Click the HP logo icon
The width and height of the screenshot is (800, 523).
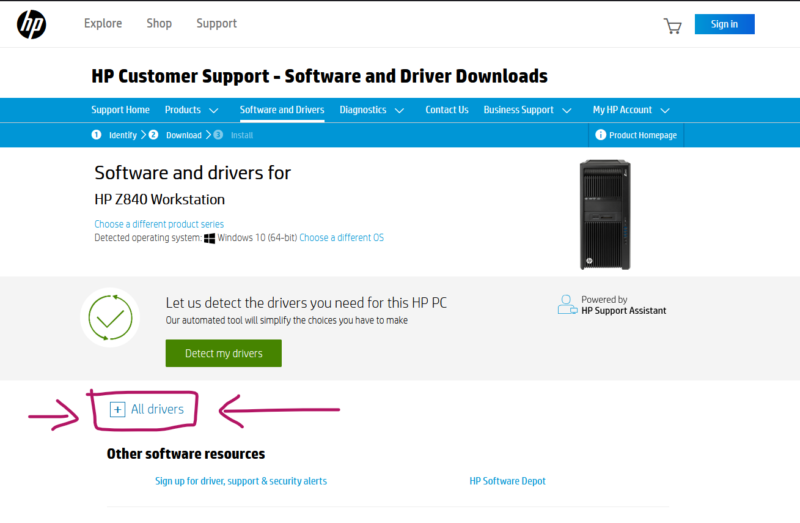click(32, 24)
